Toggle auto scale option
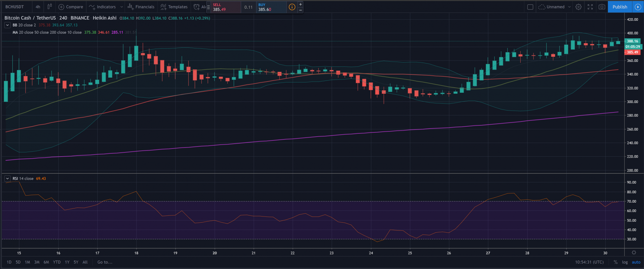Viewport: 644px width, 269px height. [x=636, y=262]
